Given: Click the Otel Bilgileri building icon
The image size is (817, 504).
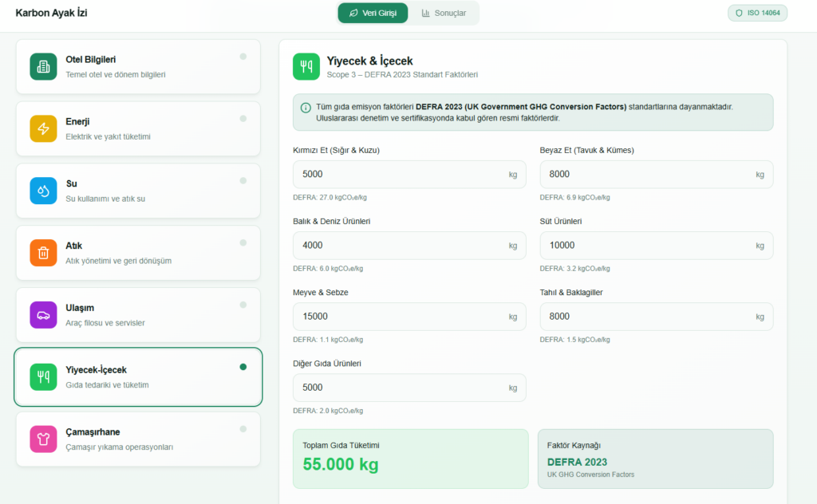Looking at the screenshot, I should (x=43, y=66).
